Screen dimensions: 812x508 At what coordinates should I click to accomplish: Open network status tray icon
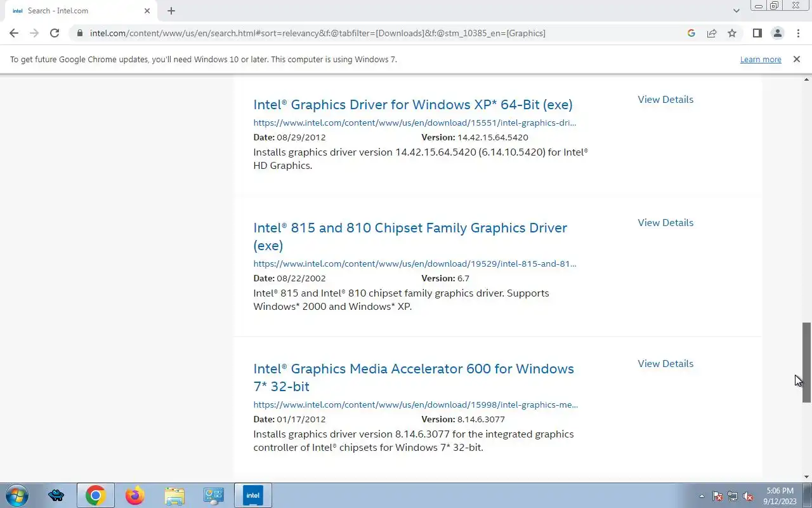tap(733, 497)
